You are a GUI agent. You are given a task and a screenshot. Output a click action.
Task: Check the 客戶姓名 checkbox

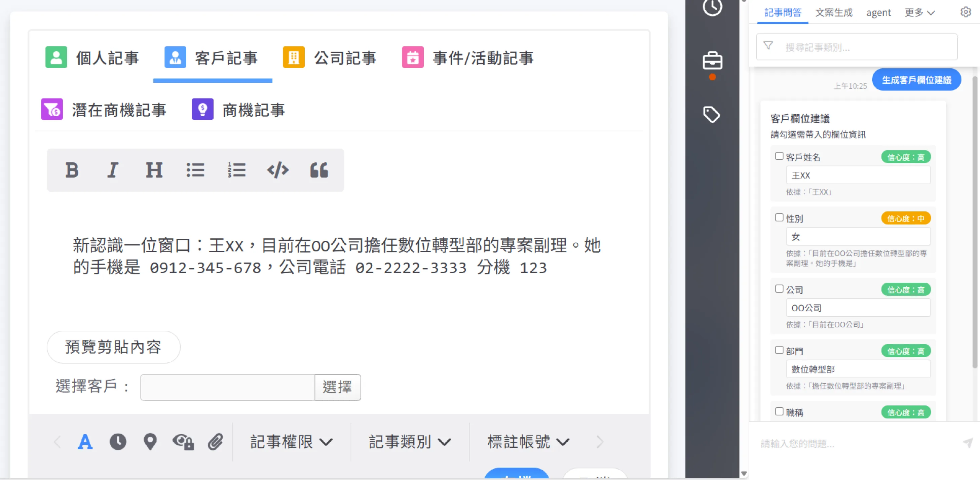tap(779, 156)
